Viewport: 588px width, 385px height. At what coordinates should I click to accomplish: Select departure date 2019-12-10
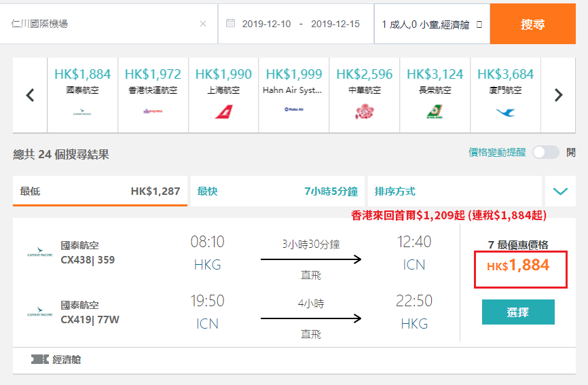tap(266, 24)
